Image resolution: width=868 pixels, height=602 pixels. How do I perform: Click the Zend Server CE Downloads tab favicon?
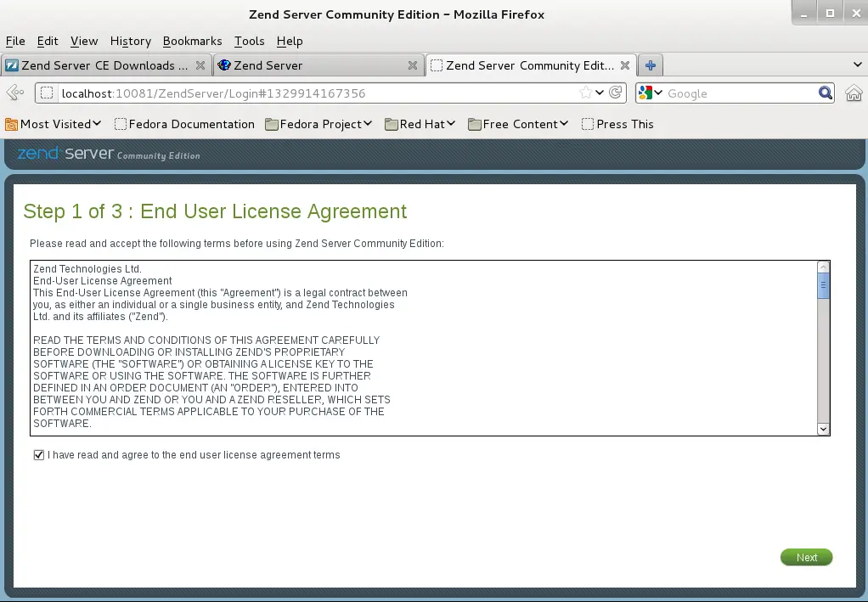[x=12, y=65]
